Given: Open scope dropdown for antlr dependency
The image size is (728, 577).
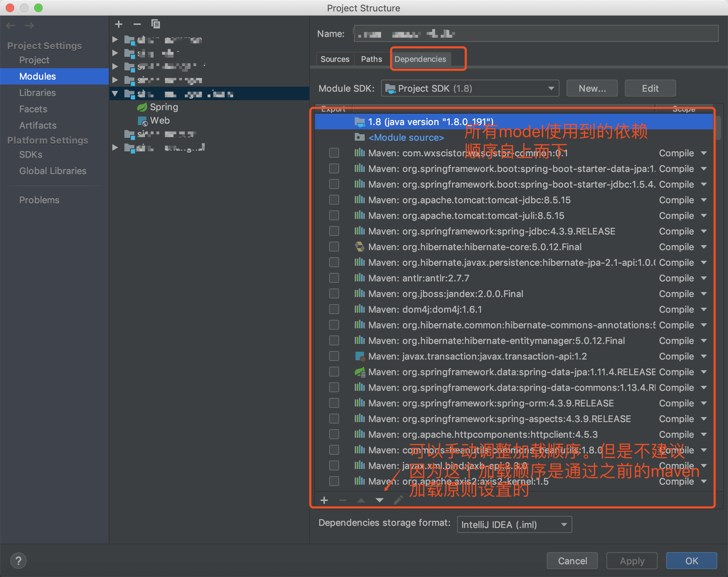Looking at the screenshot, I should (x=704, y=278).
